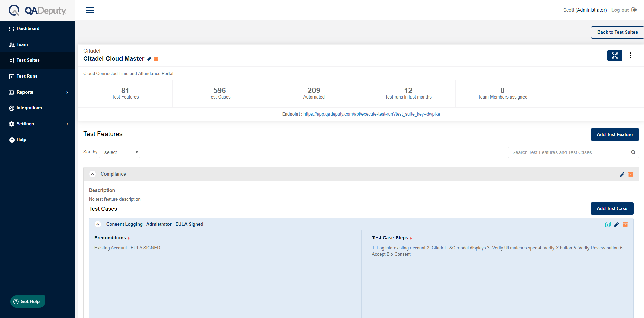Click the test case steps text

click(x=498, y=251)
